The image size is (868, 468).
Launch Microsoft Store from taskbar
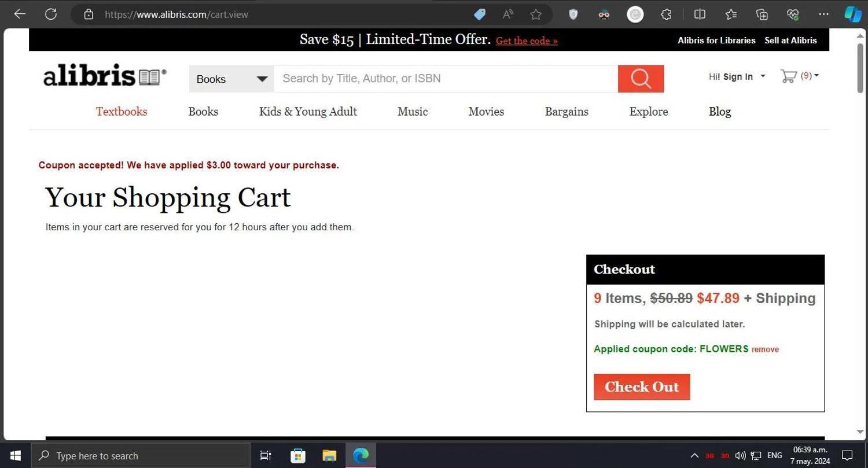click(298, 456)
